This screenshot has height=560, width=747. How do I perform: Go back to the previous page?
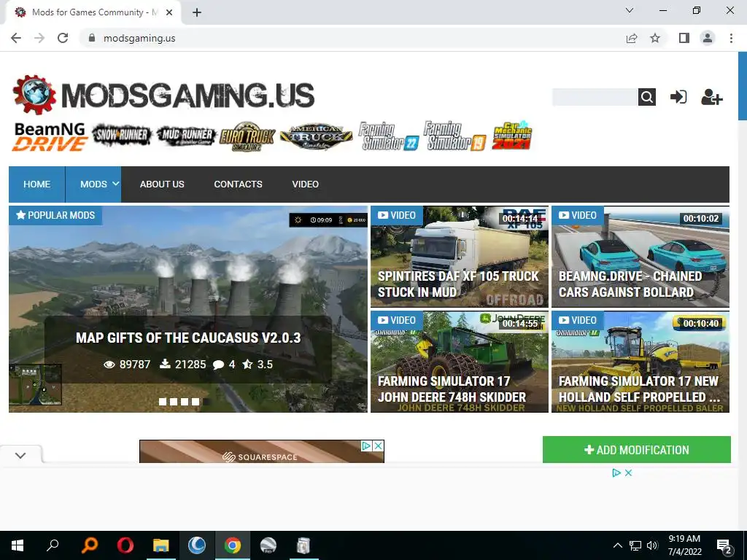point(16,38)
